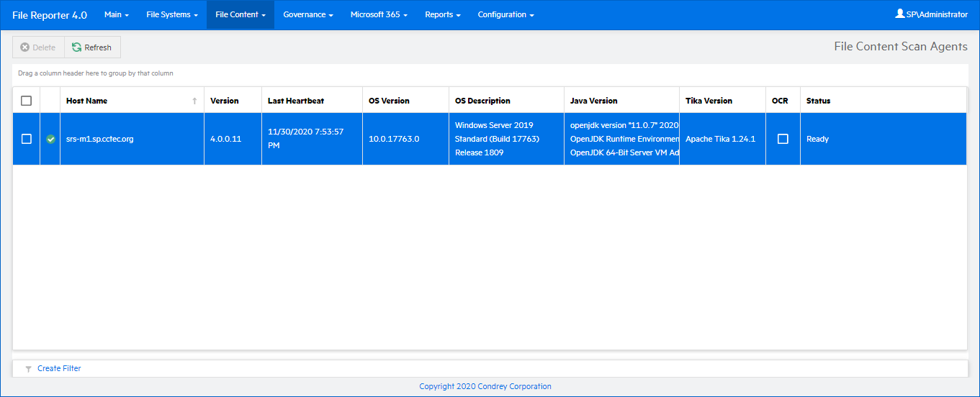Screen dimensions: 980x397
Task: Open the Main dropdown menu
Action: click(116, 14)
